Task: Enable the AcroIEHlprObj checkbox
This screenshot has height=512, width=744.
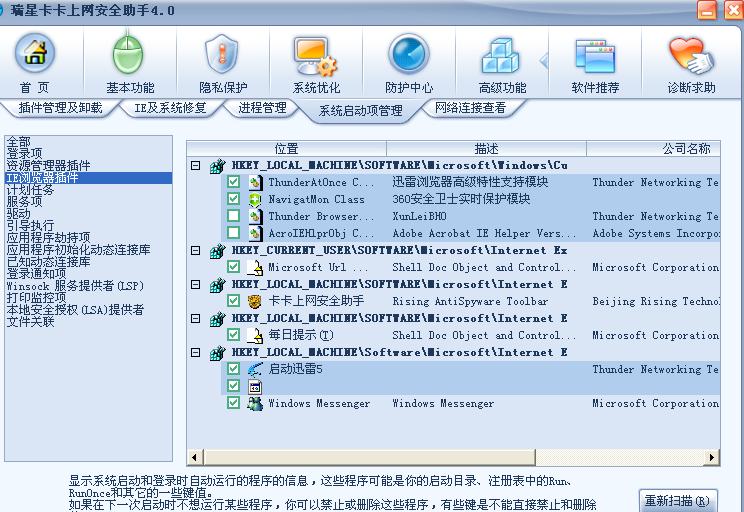Action: (x=233, y=233)
